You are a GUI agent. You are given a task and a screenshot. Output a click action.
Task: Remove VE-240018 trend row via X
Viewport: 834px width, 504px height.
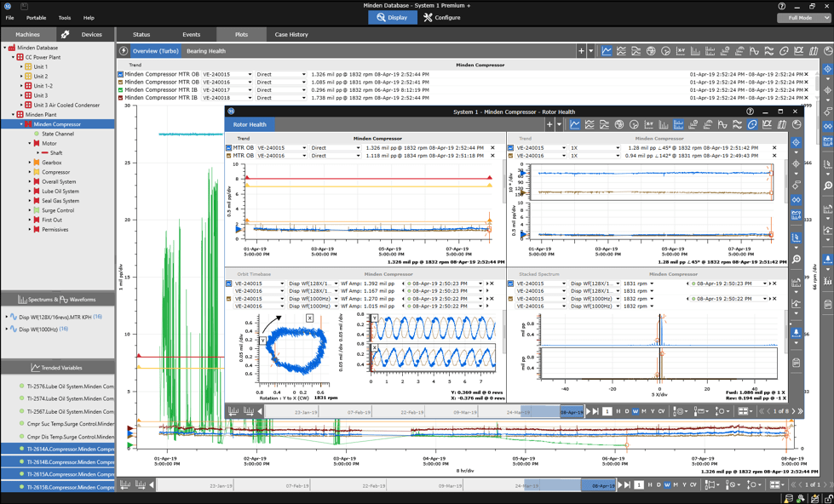[x=806, y=98]
